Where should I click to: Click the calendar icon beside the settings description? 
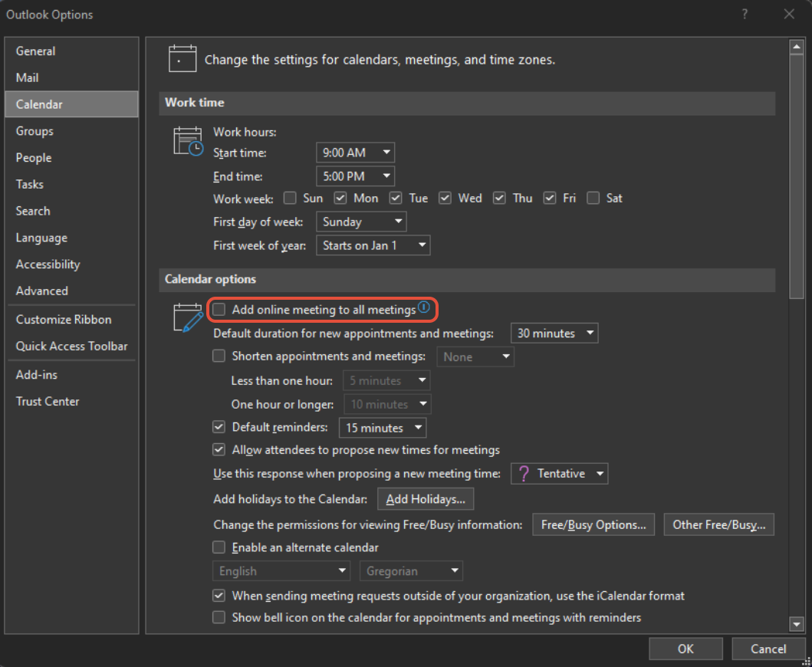(x=182, y=58)
